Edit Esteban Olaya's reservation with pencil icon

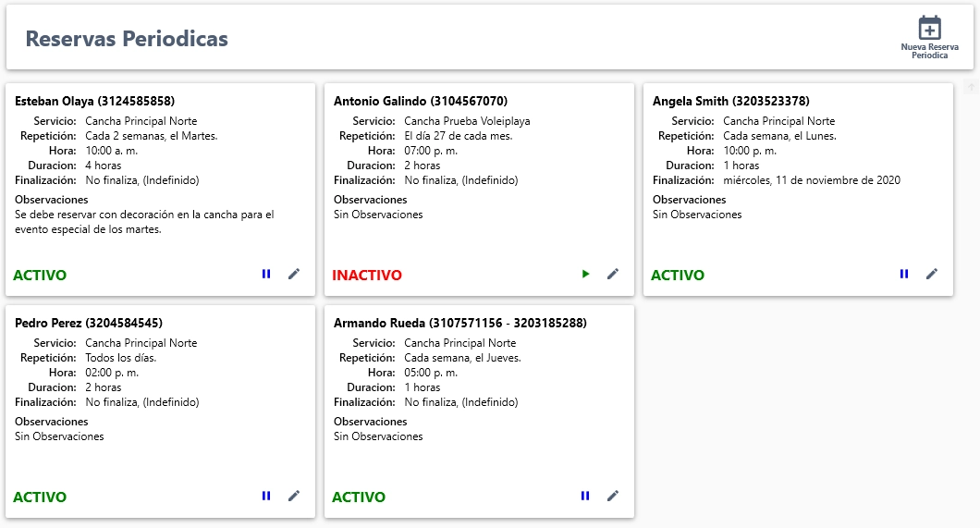(x=294, y=274)
